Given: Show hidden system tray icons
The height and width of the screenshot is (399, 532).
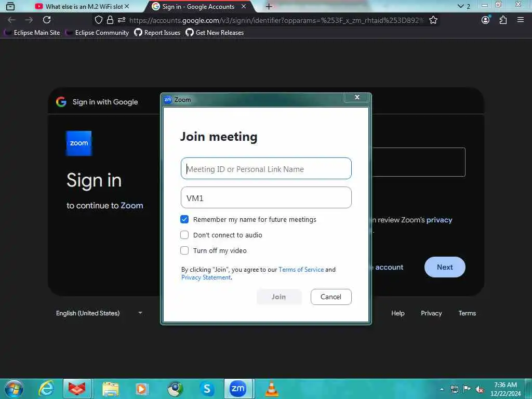Looking at the screenshot, I should [x=442, y=389].
